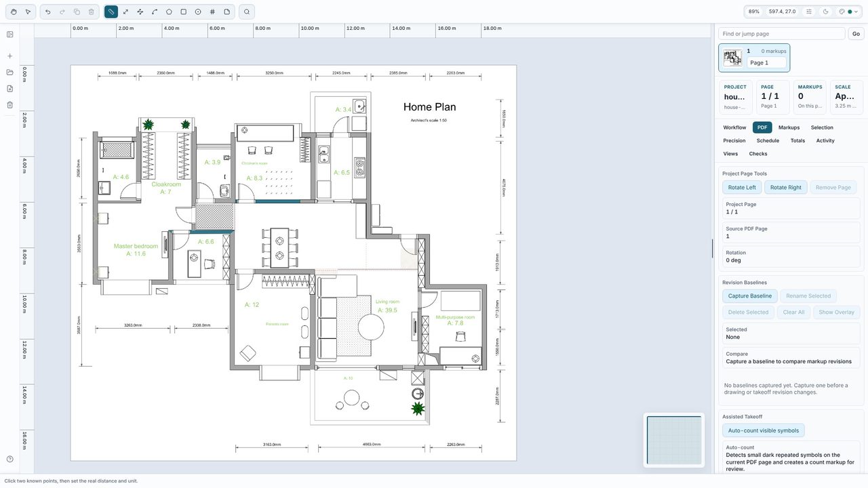Click the trash icon in left sidebar
Screen dimensions: 868x488
pyautogui.click(x=10, y=105)
